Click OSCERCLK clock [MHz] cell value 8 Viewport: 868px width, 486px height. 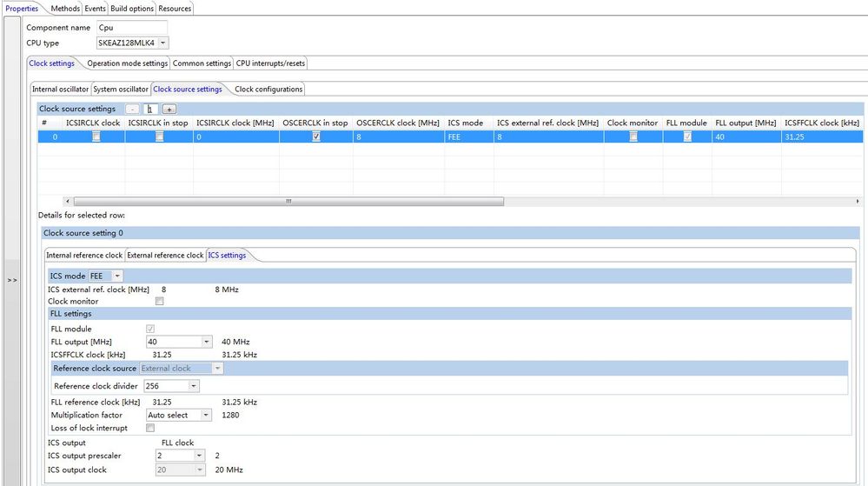(x=399, y=136)
